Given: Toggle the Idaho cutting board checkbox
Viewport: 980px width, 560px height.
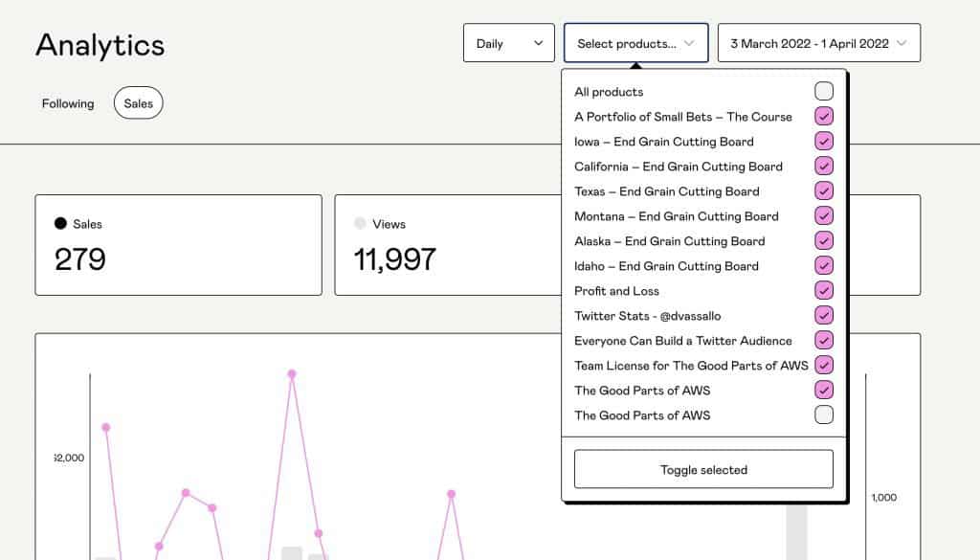Looking at the screenshot, I should (823, 265).
